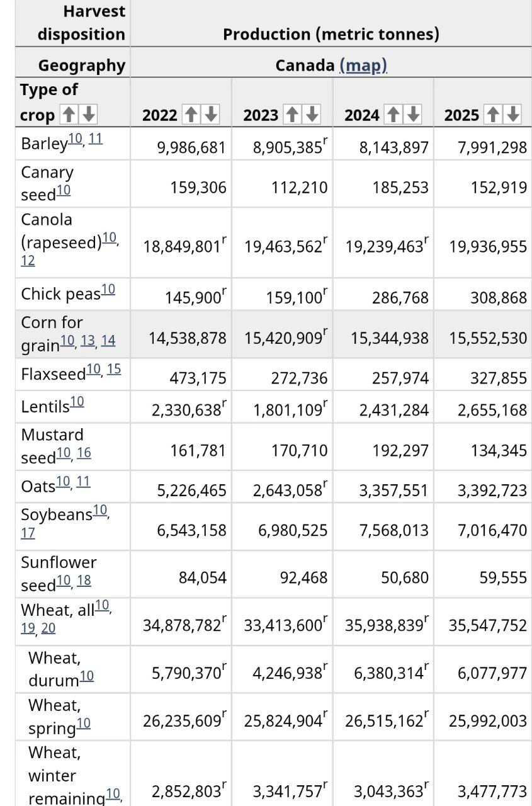The width and height of the screenshot is (532, 806).
Task: Open footnote 10 beside Chick peas
Action: point(108,289)
